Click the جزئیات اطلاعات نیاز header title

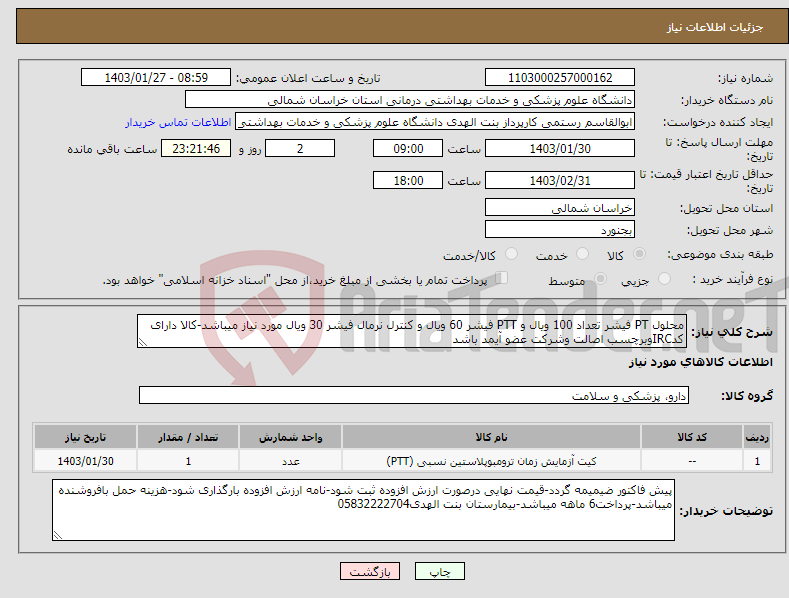[x=715, y=27]
